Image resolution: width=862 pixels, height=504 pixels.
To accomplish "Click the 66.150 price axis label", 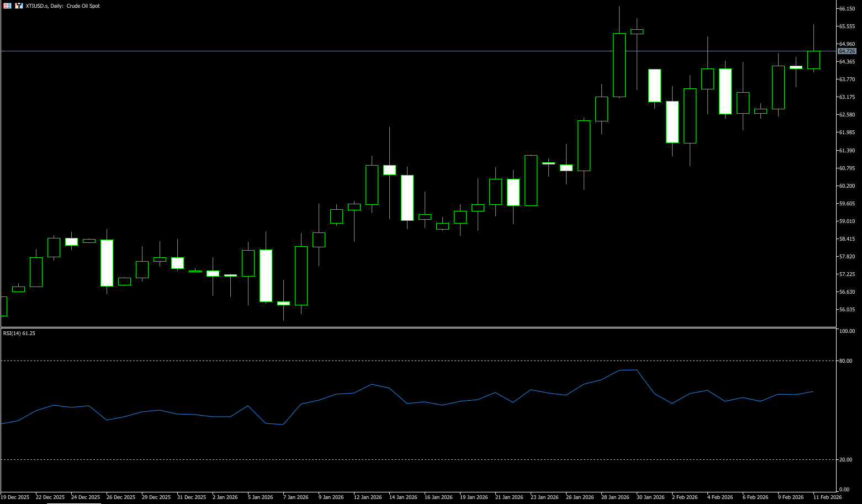I will tap(847, 9).
